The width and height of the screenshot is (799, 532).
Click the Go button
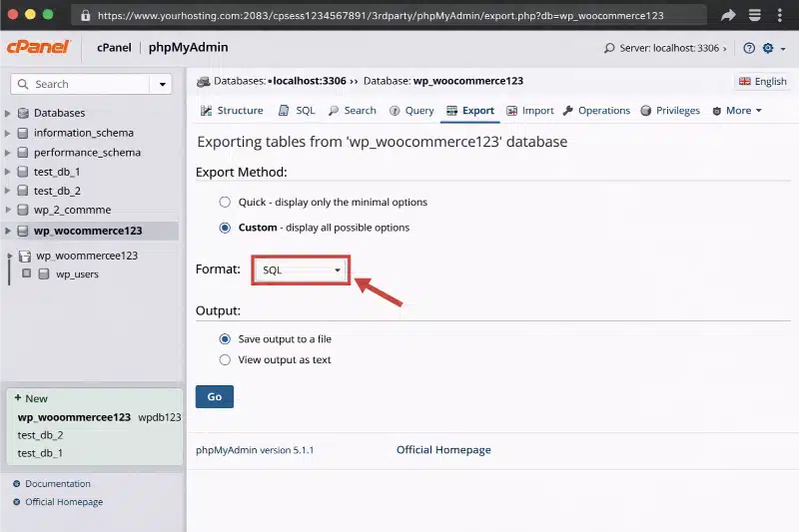pos(215,396)
